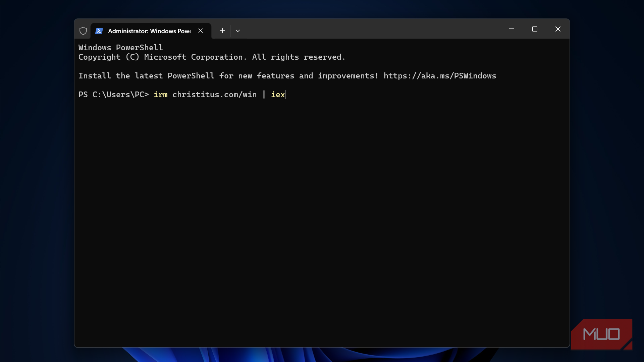Click the PowerShell icon in the tab

tap(99, 31)
